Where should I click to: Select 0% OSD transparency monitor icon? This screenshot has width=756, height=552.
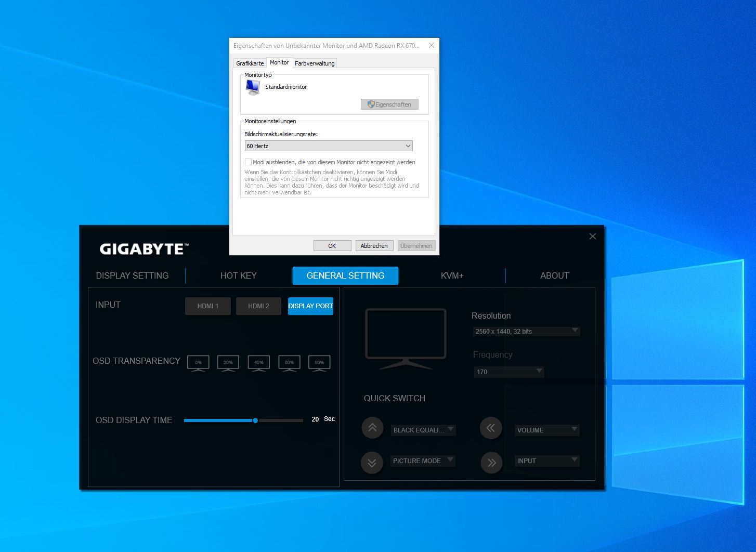pos(198,363)
